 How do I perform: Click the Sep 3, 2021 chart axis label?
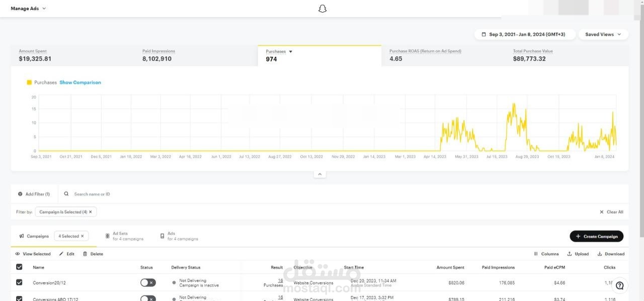[x=41, y=157]
